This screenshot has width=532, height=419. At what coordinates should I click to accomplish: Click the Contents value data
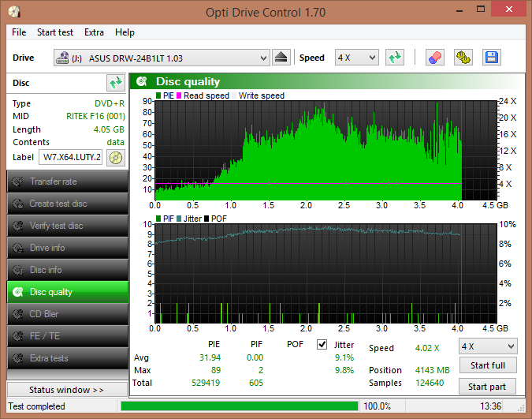tap(115, 142)
